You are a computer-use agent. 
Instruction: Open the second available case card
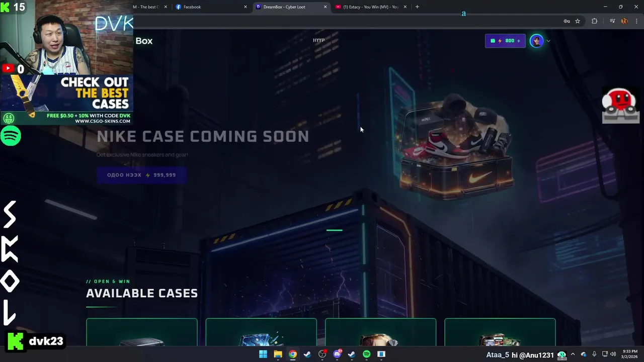coord(261,332)
